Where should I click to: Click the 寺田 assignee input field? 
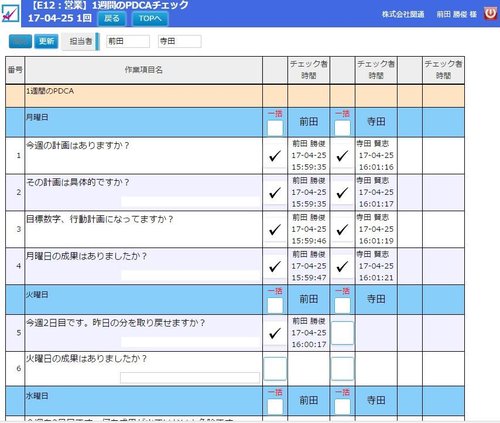point(180,41)
